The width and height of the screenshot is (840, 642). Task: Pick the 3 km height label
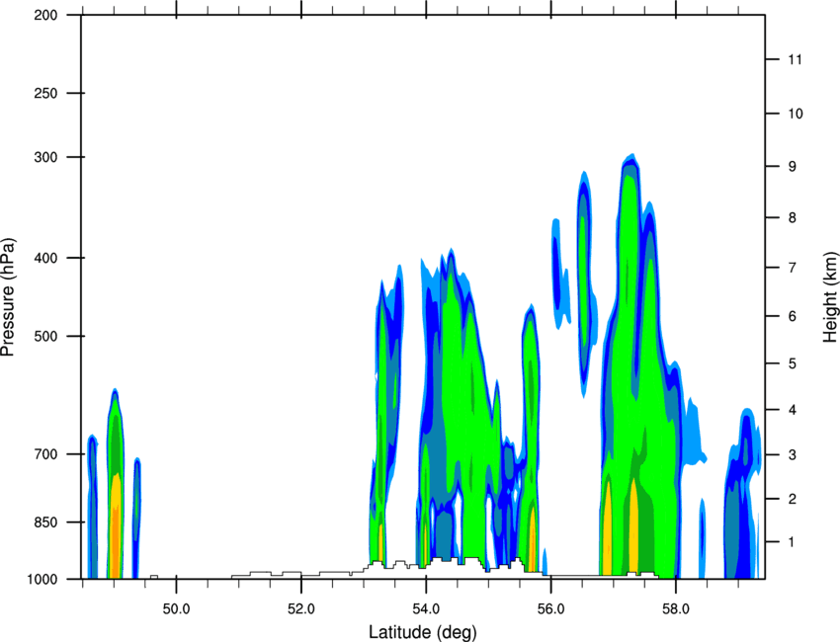792,455
